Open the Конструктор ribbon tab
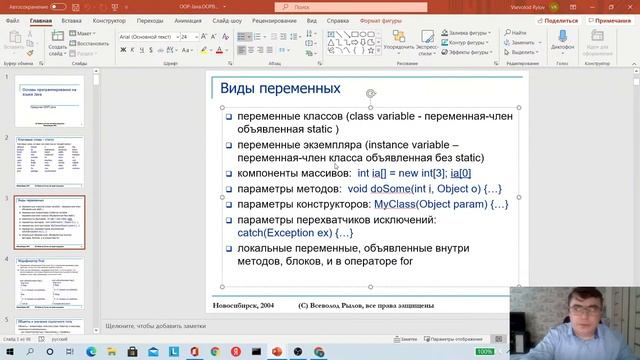 (109, 20)
